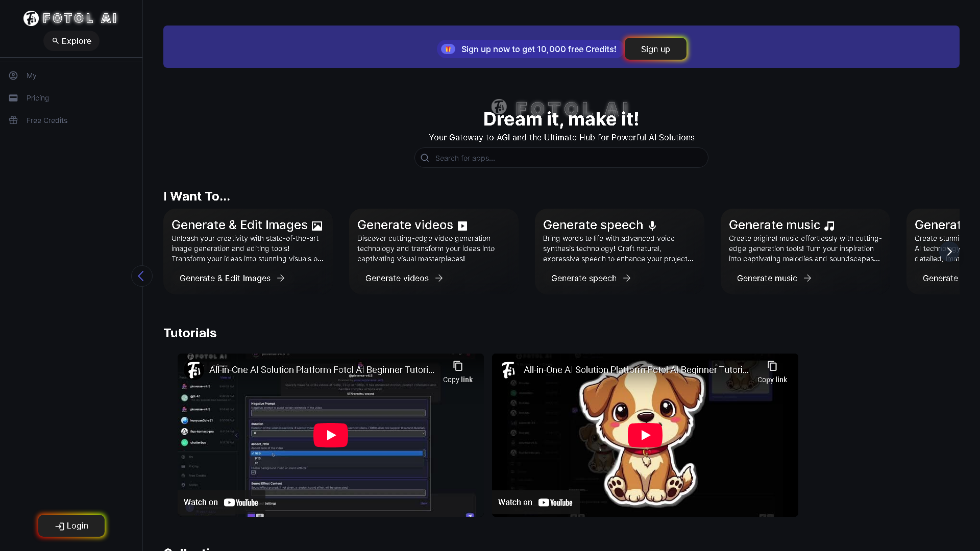This screenshot has height=551, width=980.
Task: Click the Fotol AI logo icon
Action: 30,18
